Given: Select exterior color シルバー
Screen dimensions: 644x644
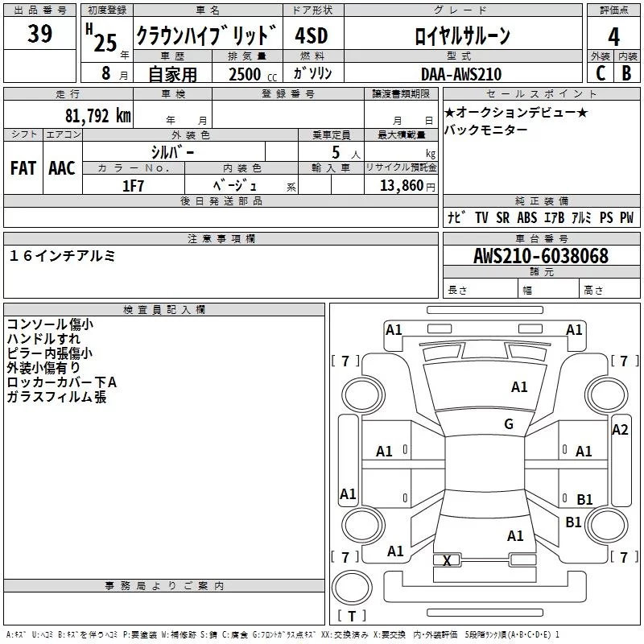Looking at the screenshot, I should (x=173, y=152).
